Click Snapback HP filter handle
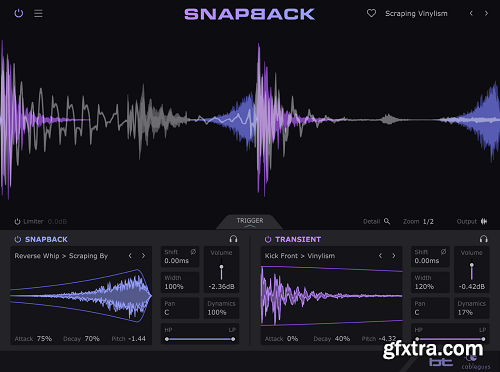The height and width of the screenshot is (372, 500). 167,339
